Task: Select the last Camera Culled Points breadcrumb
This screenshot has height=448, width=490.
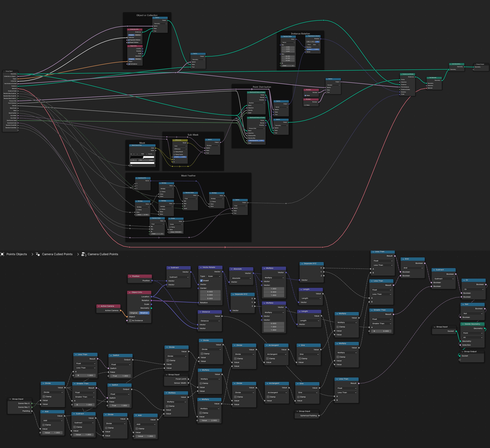Action: coord(103,254)
